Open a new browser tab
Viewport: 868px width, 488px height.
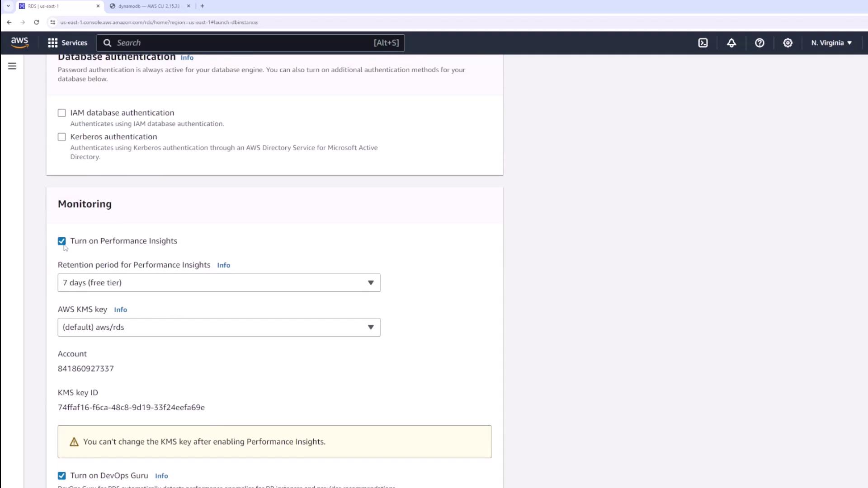[x=202, y=6]
